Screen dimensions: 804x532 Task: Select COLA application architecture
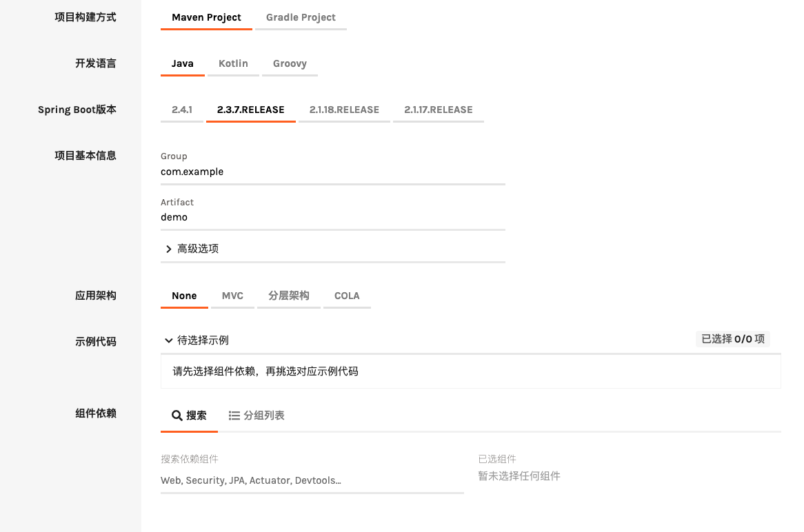tap(347, 296)
